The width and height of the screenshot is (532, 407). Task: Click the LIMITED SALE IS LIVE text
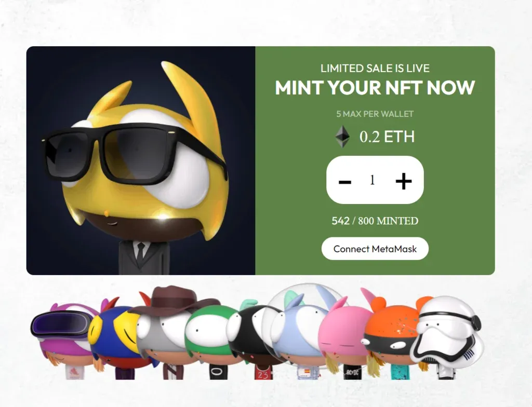coord(375,68)
